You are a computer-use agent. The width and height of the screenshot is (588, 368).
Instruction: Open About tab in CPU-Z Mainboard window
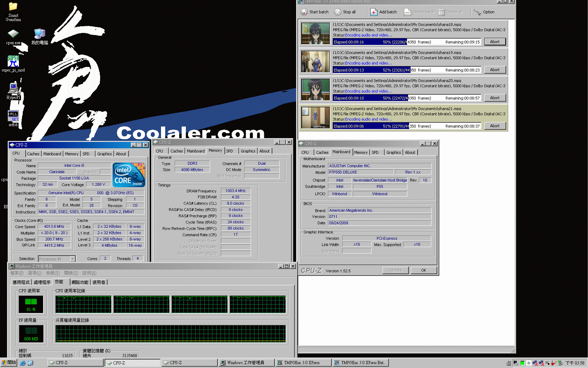click(410, 152)
